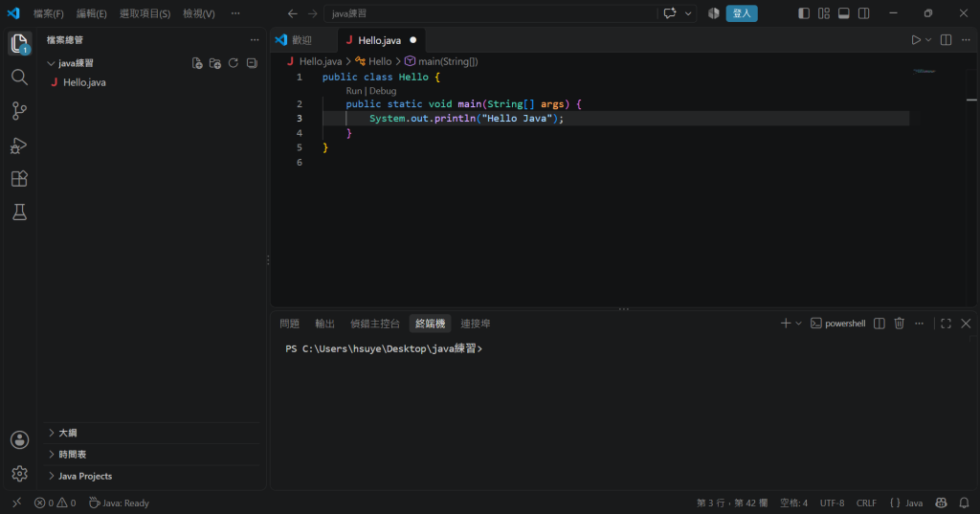The width and height of the screenshot is (980, 514).
Task: Change UTF-8 file encoding
Action: coord(832,503)
